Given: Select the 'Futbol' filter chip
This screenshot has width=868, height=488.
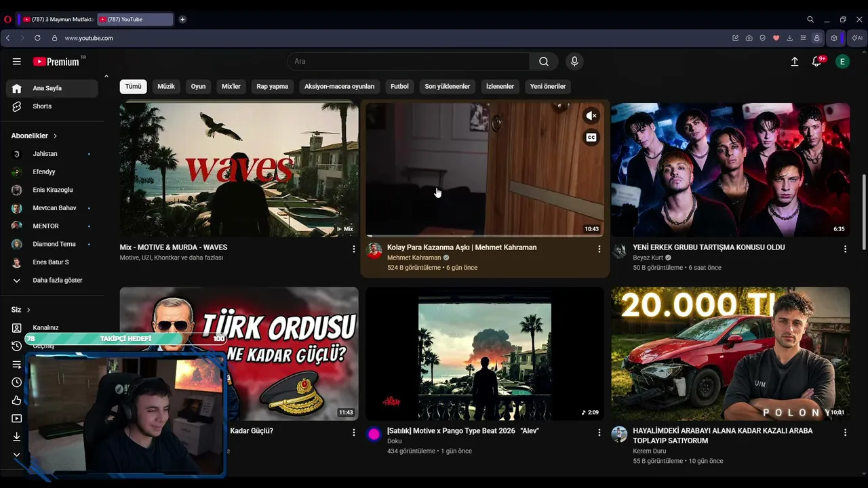Looking at the screenshot, I should 399,87.
